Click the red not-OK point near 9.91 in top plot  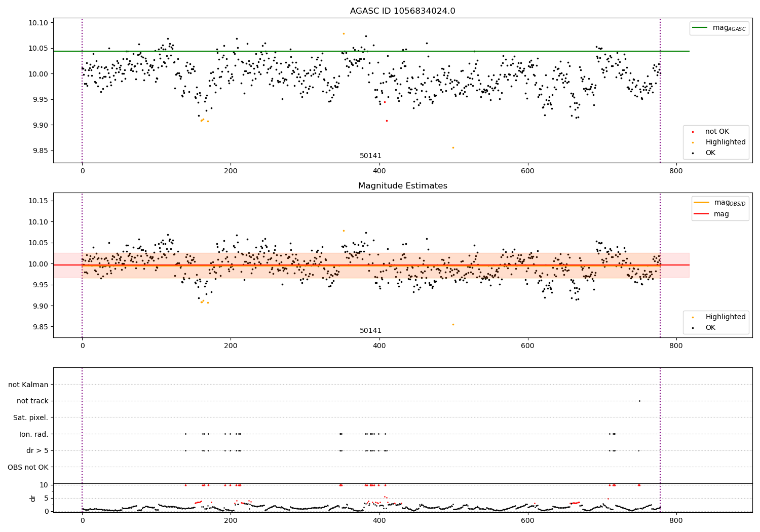click(387, 121)
